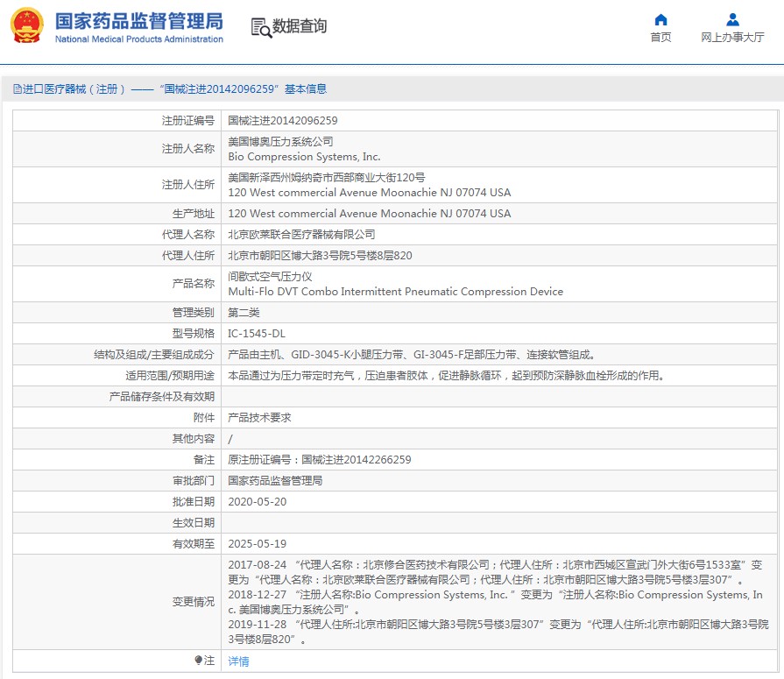784x679 pixels.
Task: Click the 数据查询 heading
Action: [x=299, y=26]
